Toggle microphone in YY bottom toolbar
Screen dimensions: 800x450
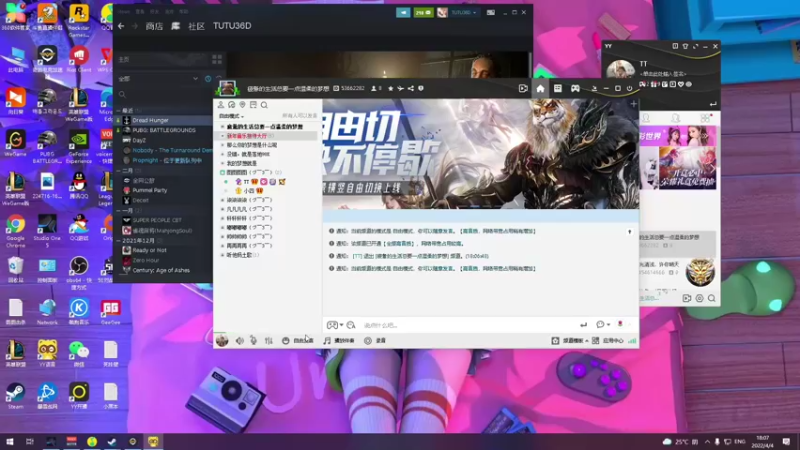coord(254,340)
